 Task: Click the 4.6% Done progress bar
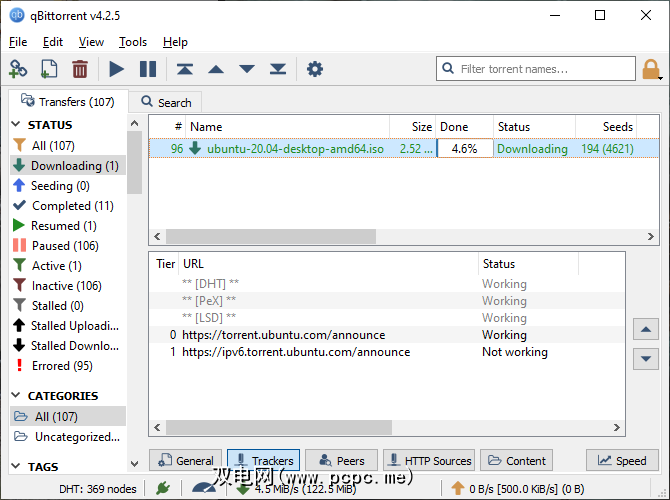coord(464,149)
